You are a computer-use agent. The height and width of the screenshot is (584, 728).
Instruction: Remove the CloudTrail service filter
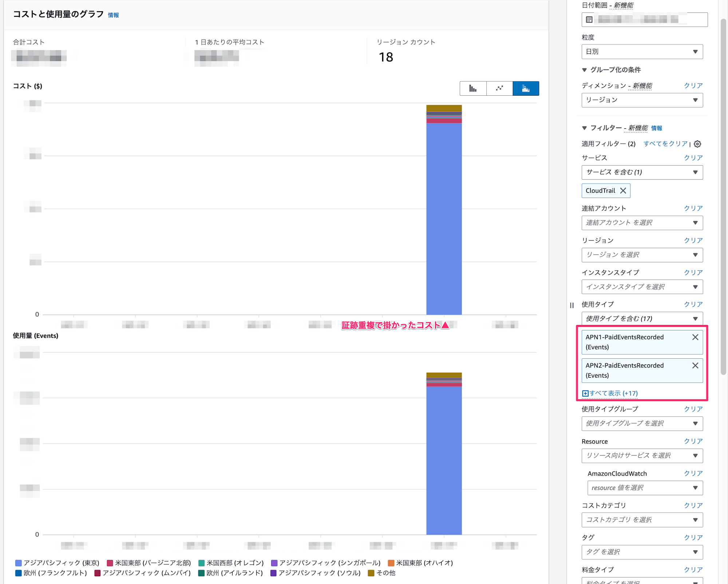[623, 191]
